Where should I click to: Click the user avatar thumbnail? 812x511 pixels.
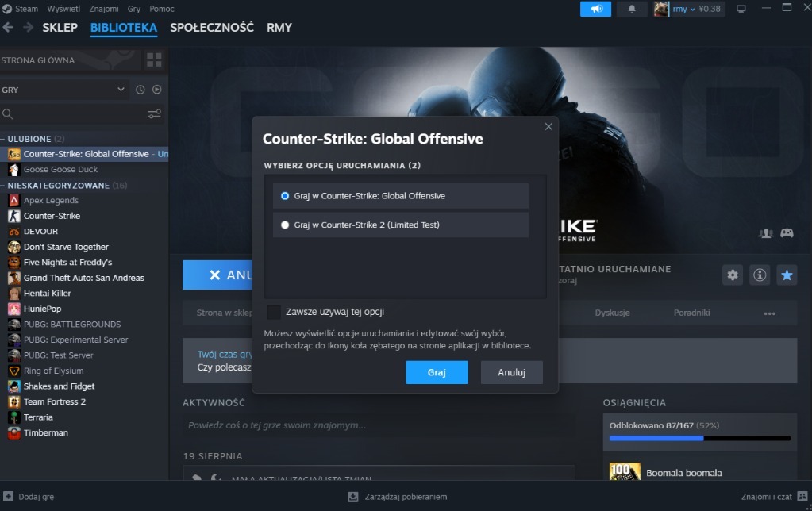click(660, 9)
